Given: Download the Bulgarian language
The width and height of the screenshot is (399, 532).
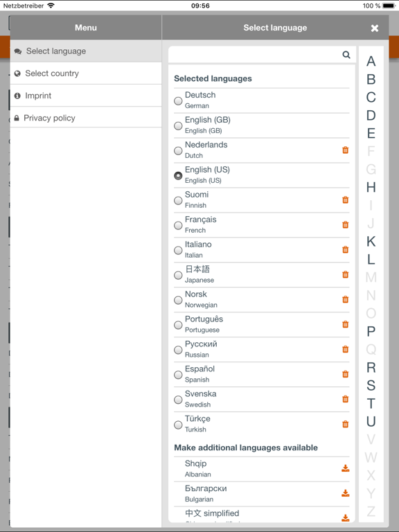Looking at the screenshot, I should click(345, 493).
